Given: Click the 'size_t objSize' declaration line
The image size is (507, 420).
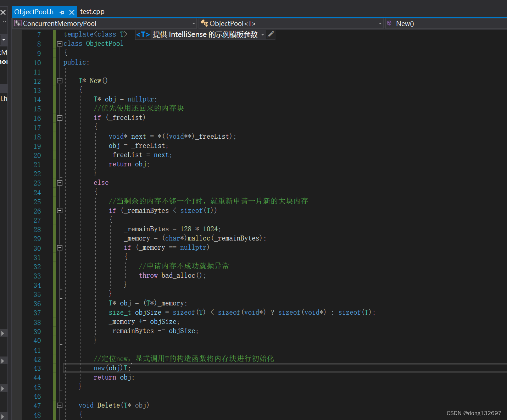Looking at the screenshot, I should tap(242, 313).
